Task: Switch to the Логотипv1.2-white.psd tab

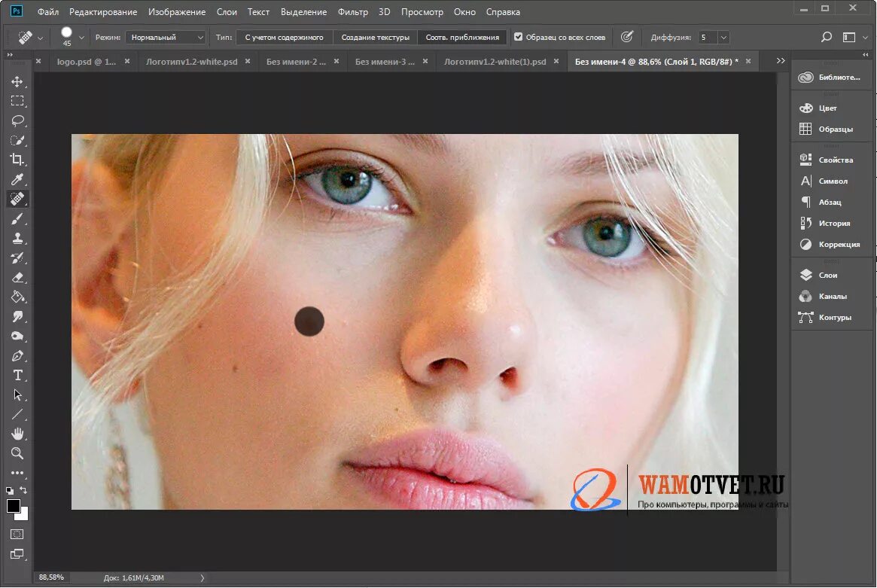Action: click(x=191, y=62)
